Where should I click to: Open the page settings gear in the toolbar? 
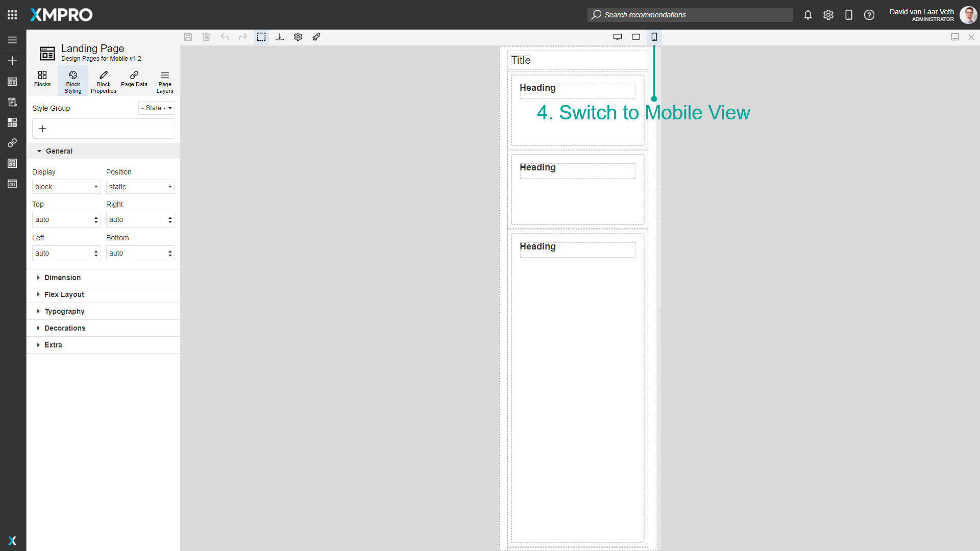point(298,37)
